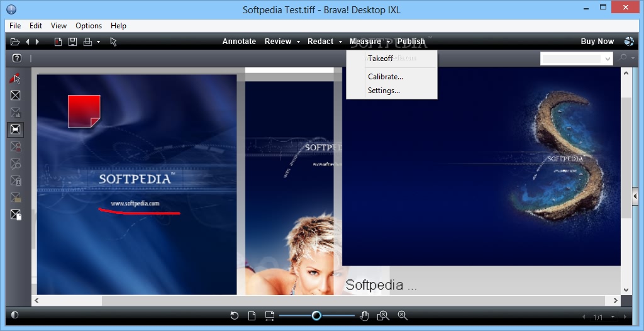644x331 pixels.
Task: Choose the redact text 'ab' tool
Action: point(15,113)
